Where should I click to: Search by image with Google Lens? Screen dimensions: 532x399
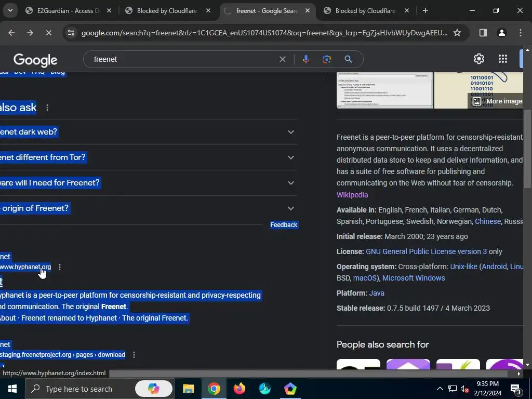click(327, 59)
